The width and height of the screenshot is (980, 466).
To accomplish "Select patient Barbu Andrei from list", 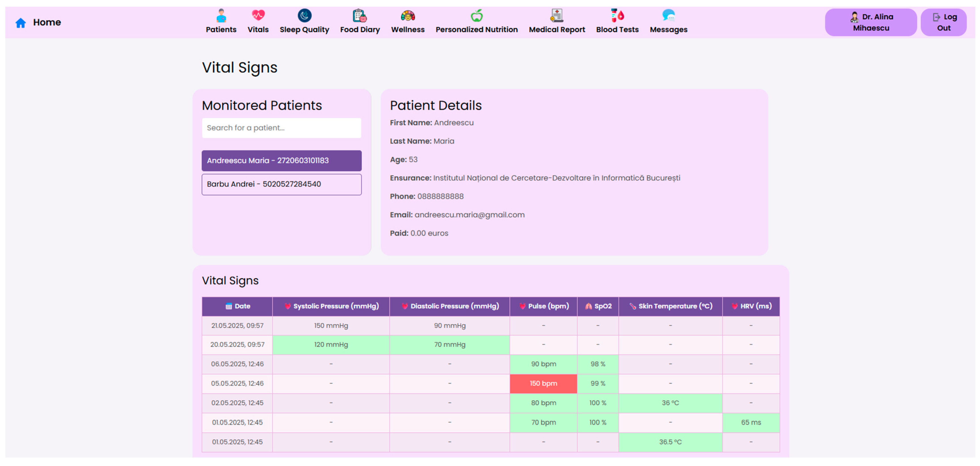I will click(281, 184).
